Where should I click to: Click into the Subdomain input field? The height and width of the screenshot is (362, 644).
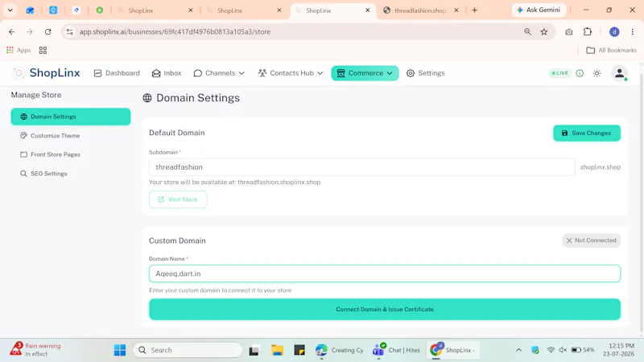361,167
